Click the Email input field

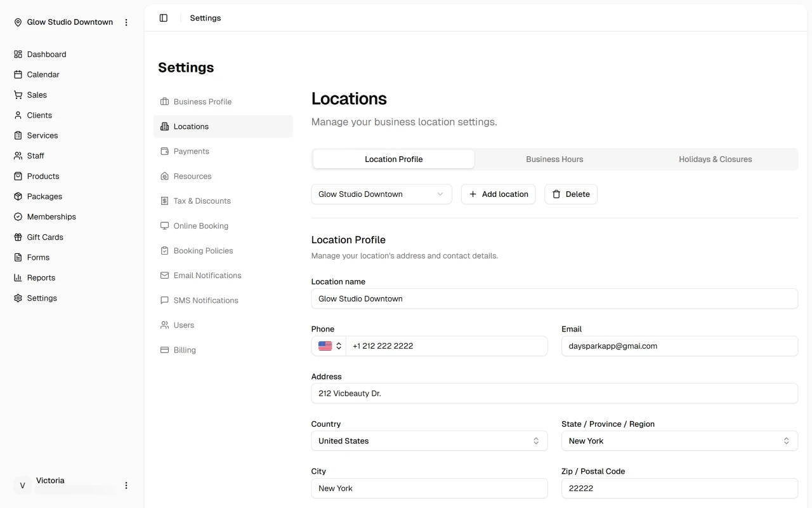point(679,346)
